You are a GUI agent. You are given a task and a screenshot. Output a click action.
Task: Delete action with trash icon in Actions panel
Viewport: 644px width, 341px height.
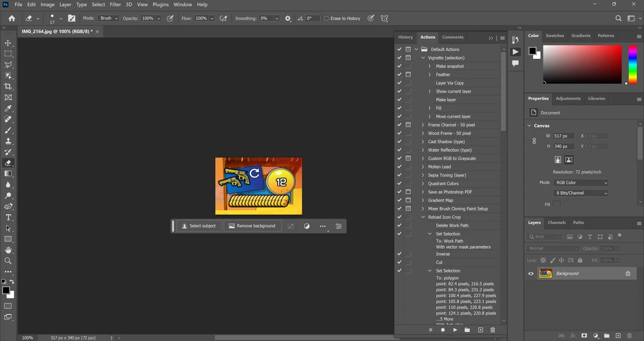[492, 330]
